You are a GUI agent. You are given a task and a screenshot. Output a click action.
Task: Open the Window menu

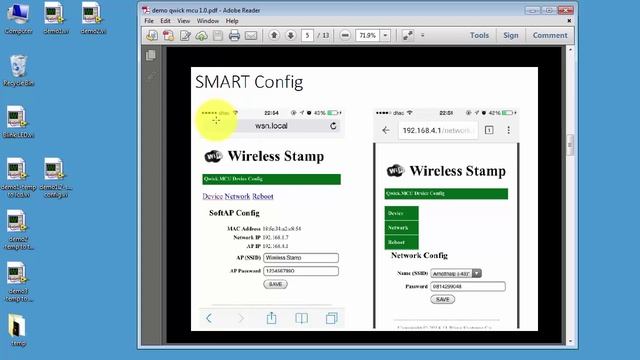click(208, 21)
